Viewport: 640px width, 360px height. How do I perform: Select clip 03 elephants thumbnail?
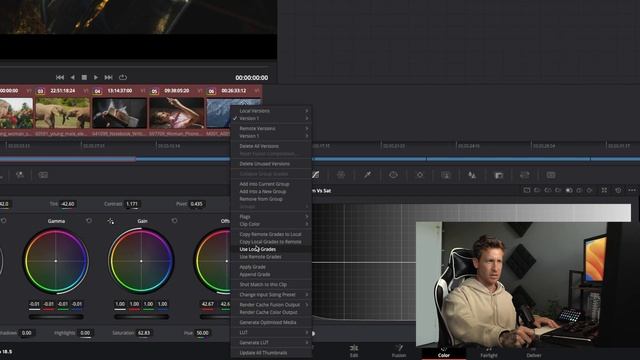click(62, 113)
